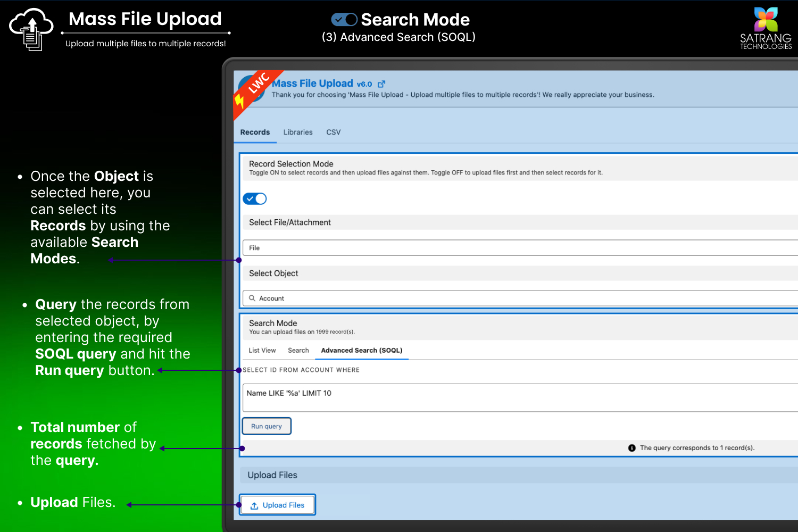798x532 pixels.
Task: Select the Advanced Search (SOQL) tab
Action: (x=362, y=351)
